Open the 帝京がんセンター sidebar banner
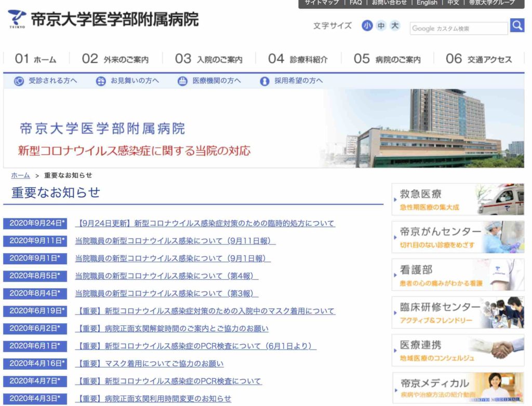This screenshot has width=532, height=406. (458, 237)
